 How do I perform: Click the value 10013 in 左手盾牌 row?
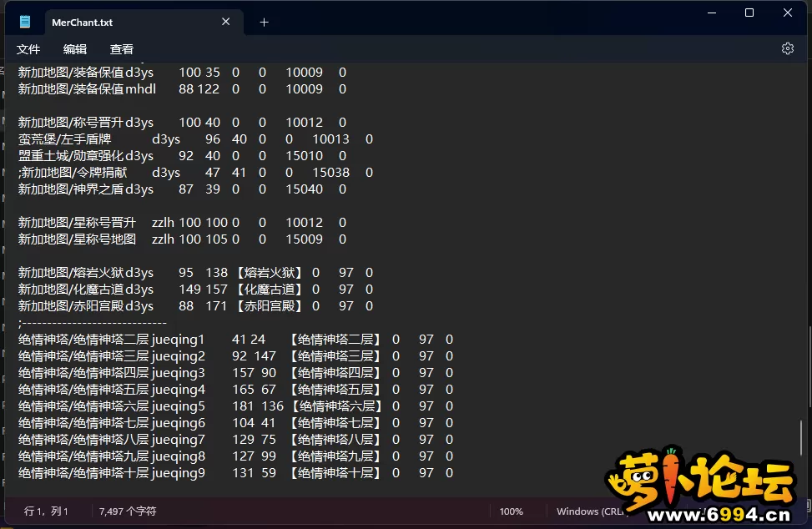pos(331,139)
